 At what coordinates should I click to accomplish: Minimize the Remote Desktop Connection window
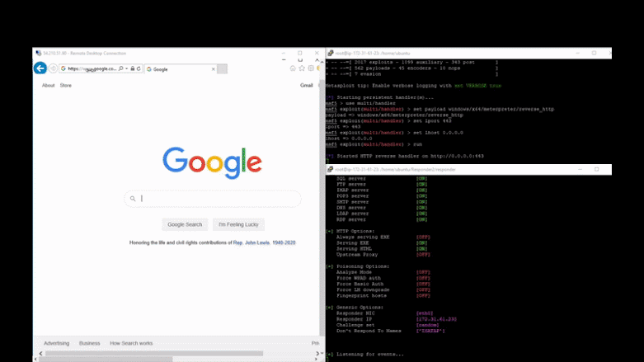(x=284, y=53)
